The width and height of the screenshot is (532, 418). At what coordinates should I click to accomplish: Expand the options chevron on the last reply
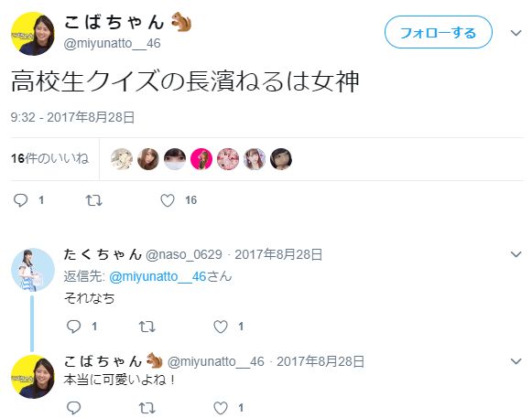coord(516,361)
